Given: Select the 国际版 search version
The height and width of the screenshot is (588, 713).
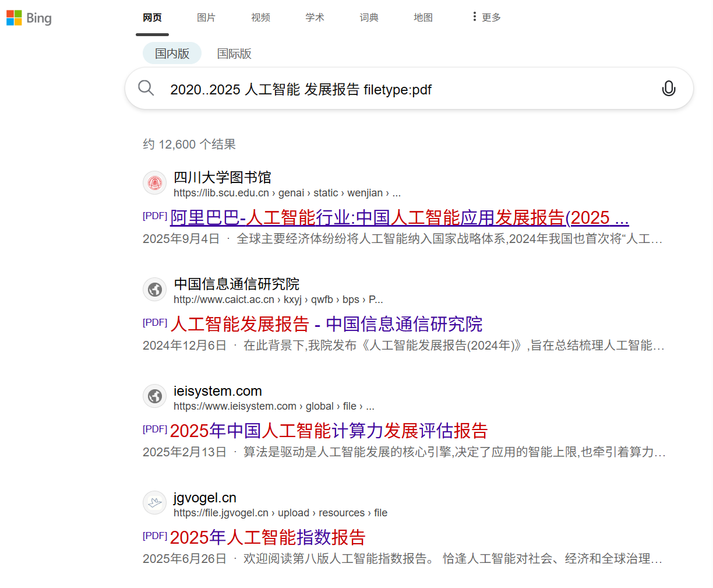Looking at the screenshot, I should (234, 54).
